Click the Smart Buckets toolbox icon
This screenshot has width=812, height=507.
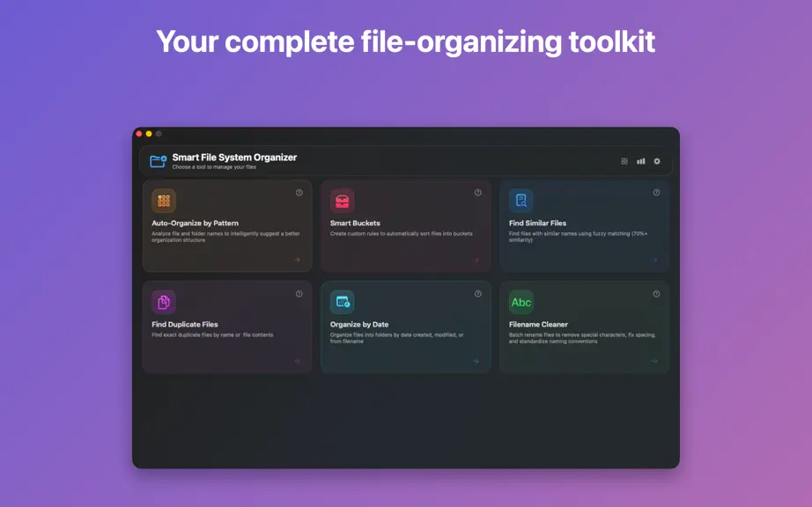pos(343,201)
